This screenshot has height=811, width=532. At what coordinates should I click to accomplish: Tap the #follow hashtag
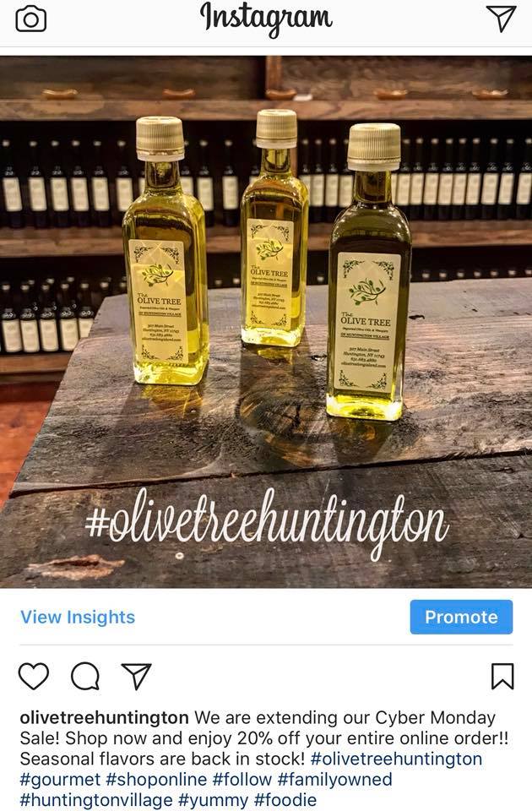[x=242, y=780]
